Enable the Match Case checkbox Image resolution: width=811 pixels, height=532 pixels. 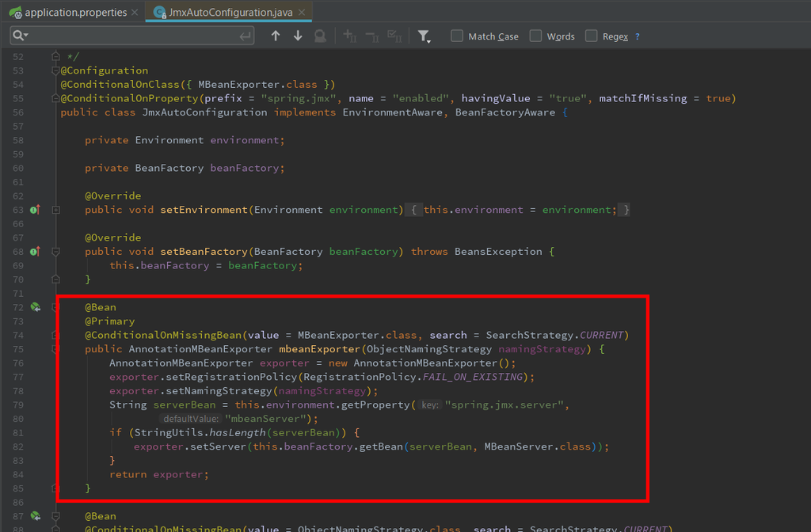point(457,36)
